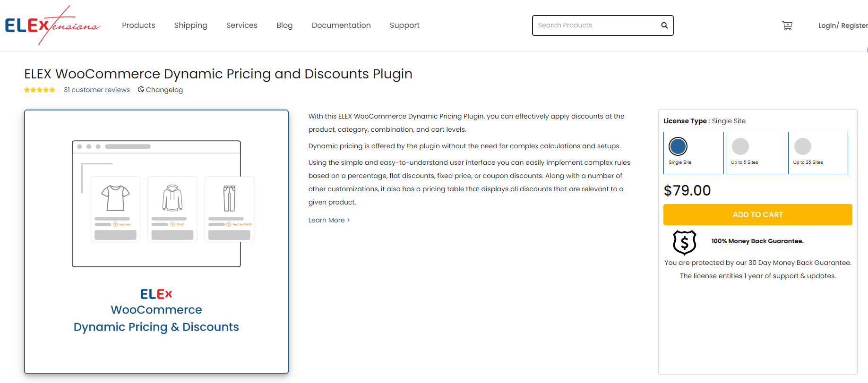Click the five-star rating stars
Screen dimensions: 868x383
click(39, 89)
